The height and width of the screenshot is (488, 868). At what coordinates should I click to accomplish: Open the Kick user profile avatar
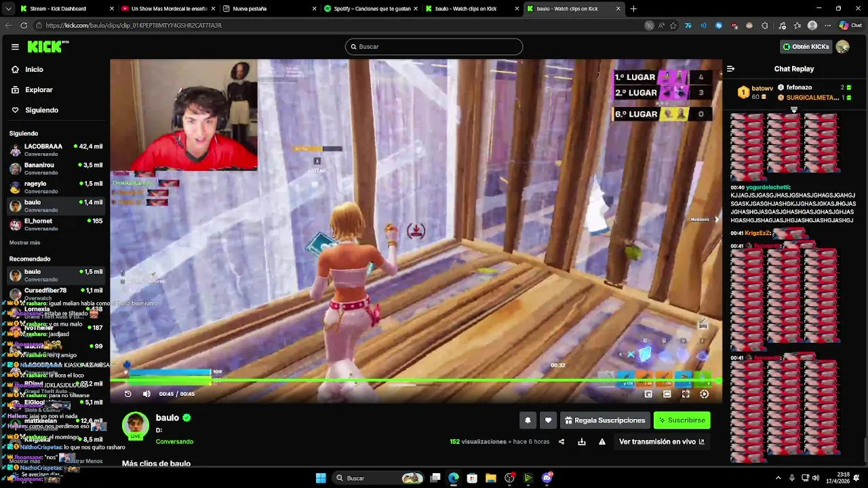click(843, 47)
